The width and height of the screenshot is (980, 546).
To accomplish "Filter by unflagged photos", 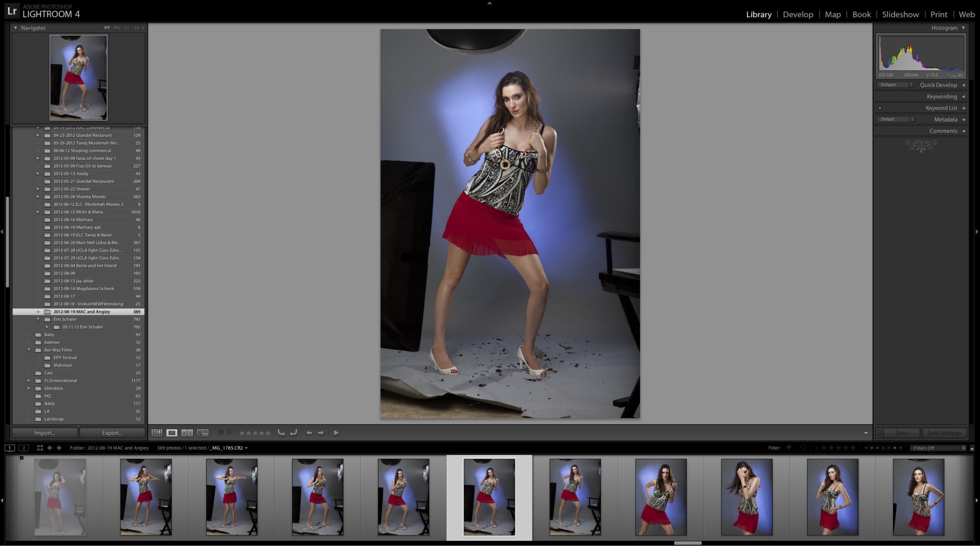I will 797,448.
